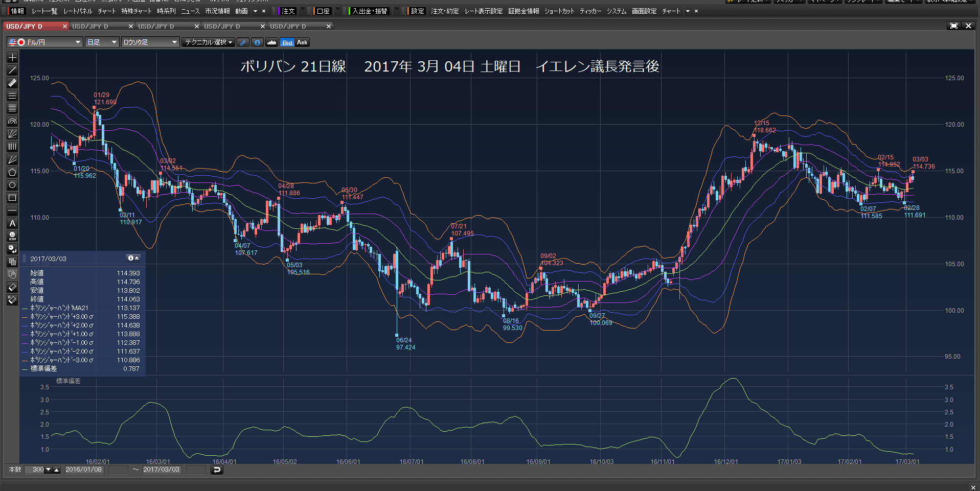Select the multi-line Fibonacci retracement tool
Screen dimensions: 980x491
point(12,108)
